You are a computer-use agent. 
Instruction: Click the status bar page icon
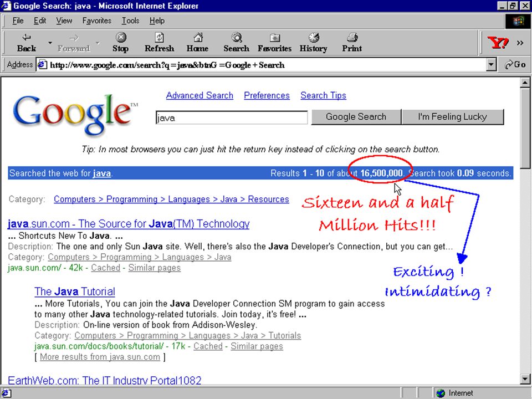tap(6, 393)
